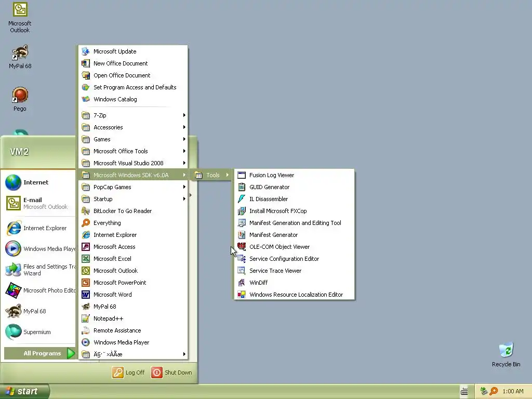Select the Recycle Bin desktop icon
The height and width of the screenshot is (399, 532).
506,354
